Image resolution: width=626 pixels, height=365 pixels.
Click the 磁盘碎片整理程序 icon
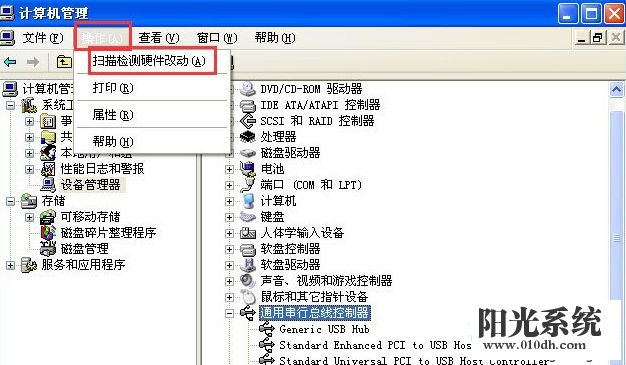(48, 233)
